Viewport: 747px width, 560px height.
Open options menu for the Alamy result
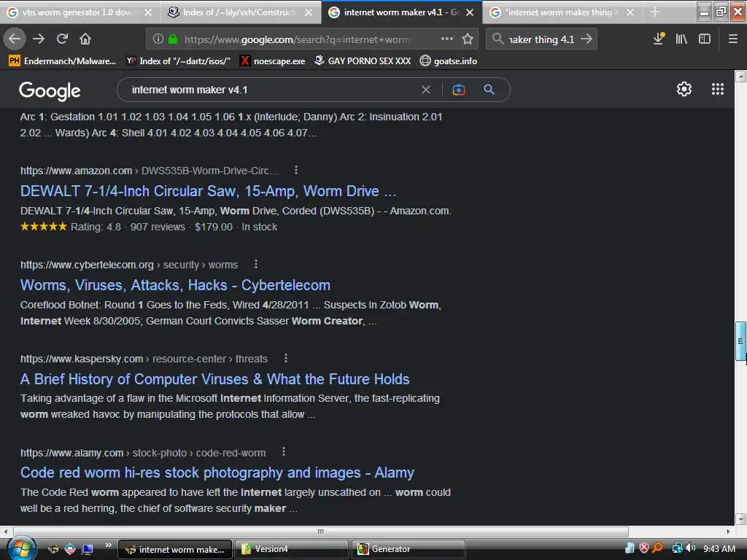tap(284, 451)
